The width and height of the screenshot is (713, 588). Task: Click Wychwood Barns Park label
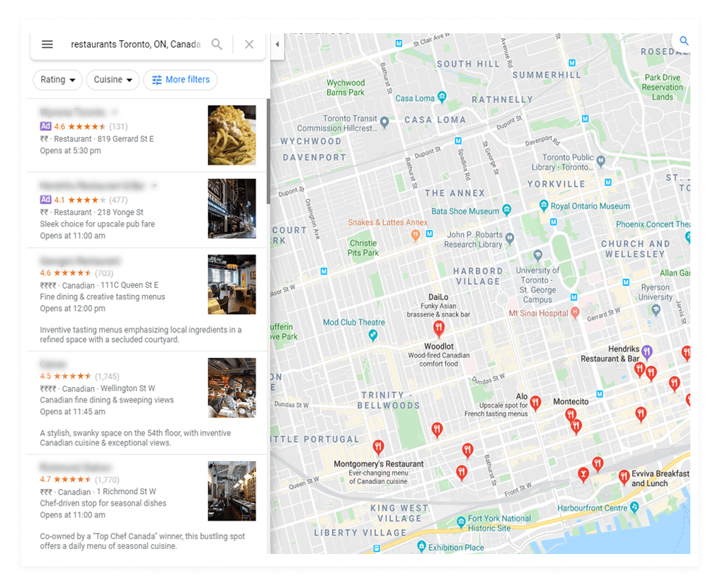pos(346,87)
